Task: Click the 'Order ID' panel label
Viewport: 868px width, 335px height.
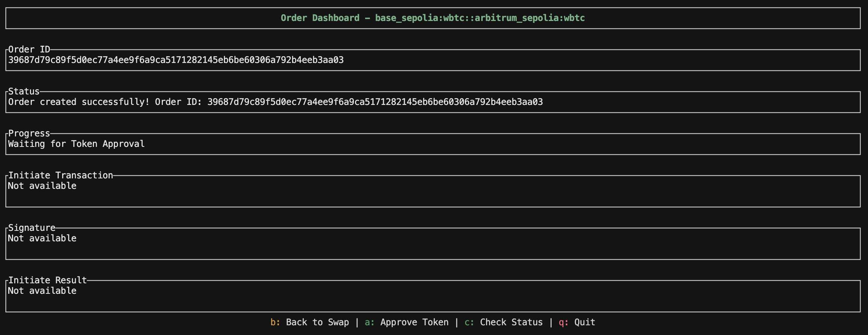Action: [29, 49]
